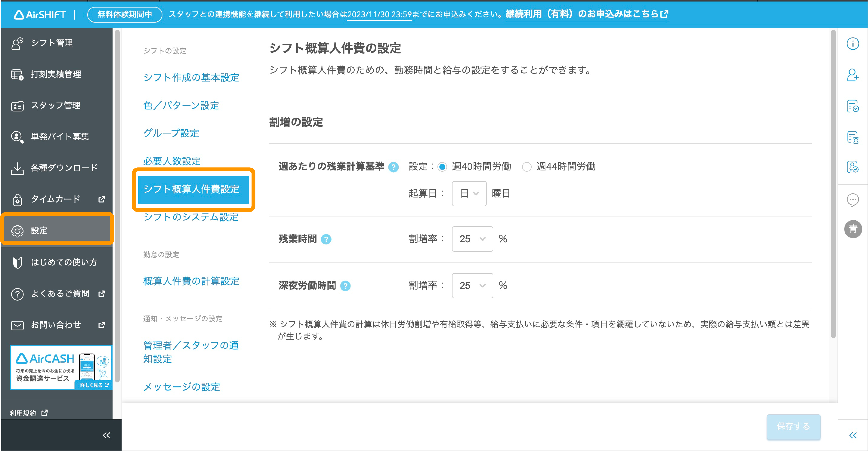Click help icon next to 深夜労働時間
Image resolution: width=868 pixels, height=451 pixels.
click(345, 286)
